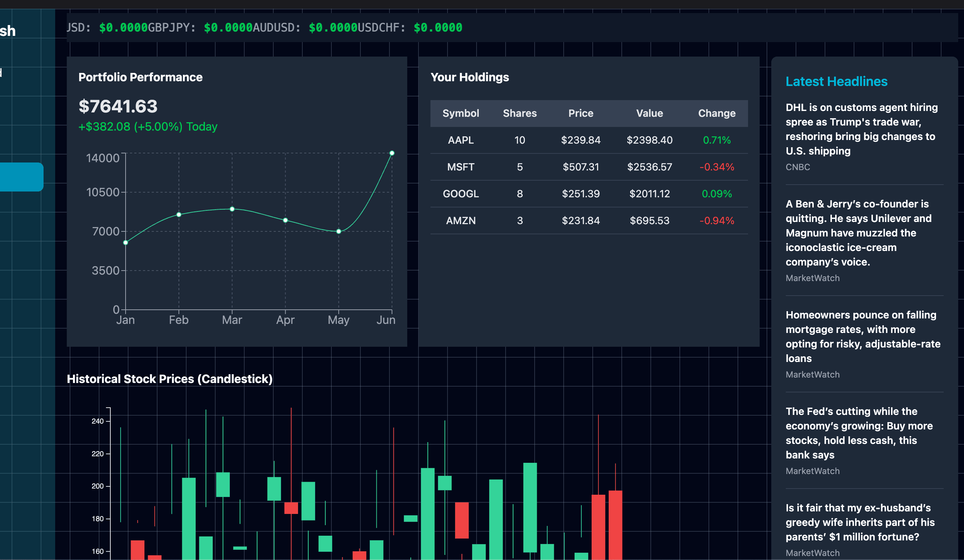This screenshot has width=964, height=560.
Task: Open the Ben & Jerry's co-founder headline
Action: point(858,233)
